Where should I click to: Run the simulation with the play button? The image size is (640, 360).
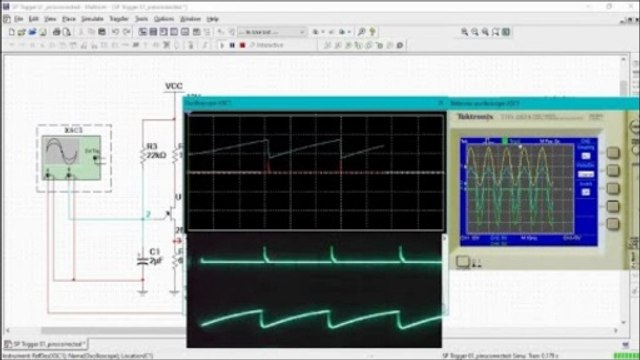[x=222, y=45]
